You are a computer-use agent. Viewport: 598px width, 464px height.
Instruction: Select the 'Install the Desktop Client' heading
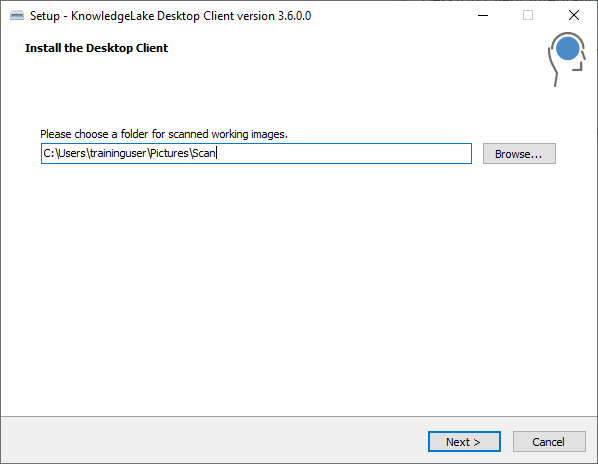point(96,48)
